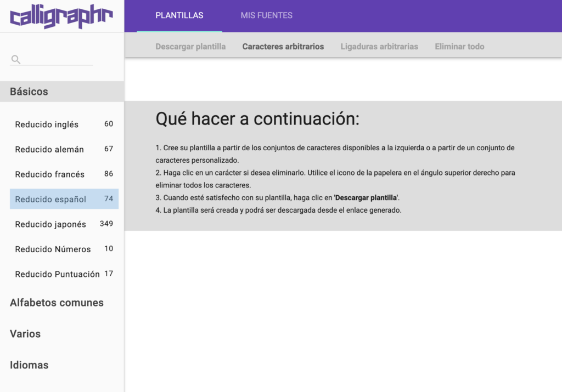This screenshot has width=562, height=392.
Task: Select Reducido Puntuación character set
Action: 57,274
